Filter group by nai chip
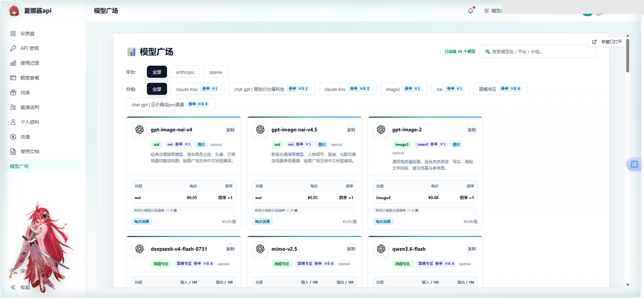The height and width of the screenshot is (298, 644). click(x=450, y=89)
